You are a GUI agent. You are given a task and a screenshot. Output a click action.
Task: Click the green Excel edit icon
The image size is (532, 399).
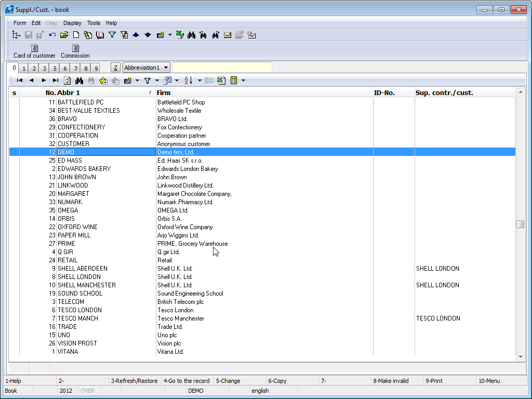(180, 35)
